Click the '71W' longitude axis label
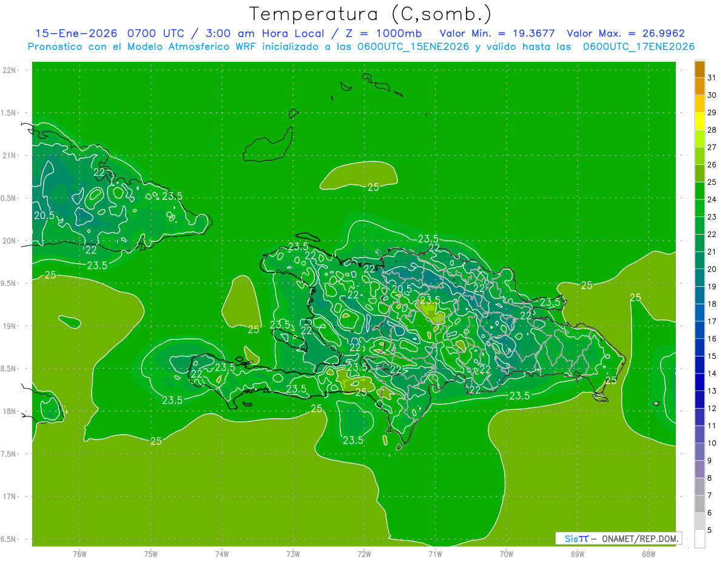 tap(435, 554)
